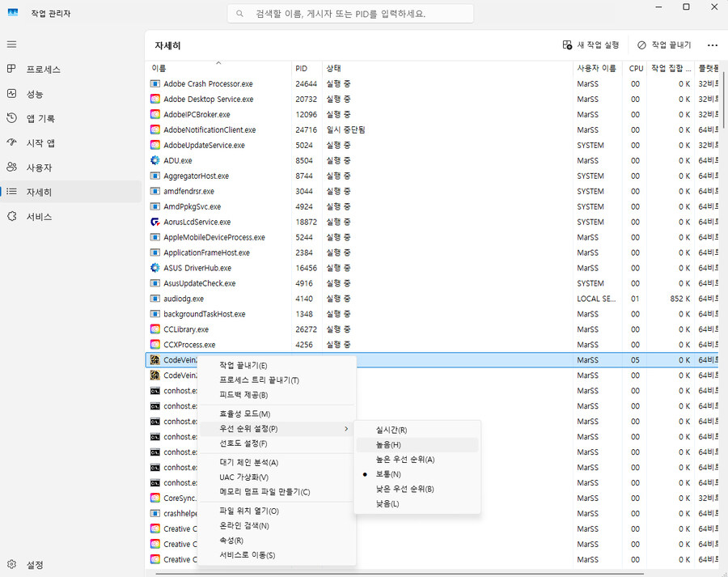Open the 시작 앱 (Startup apps) icon
The image size is (728, 577).
[x=11, y=142]
